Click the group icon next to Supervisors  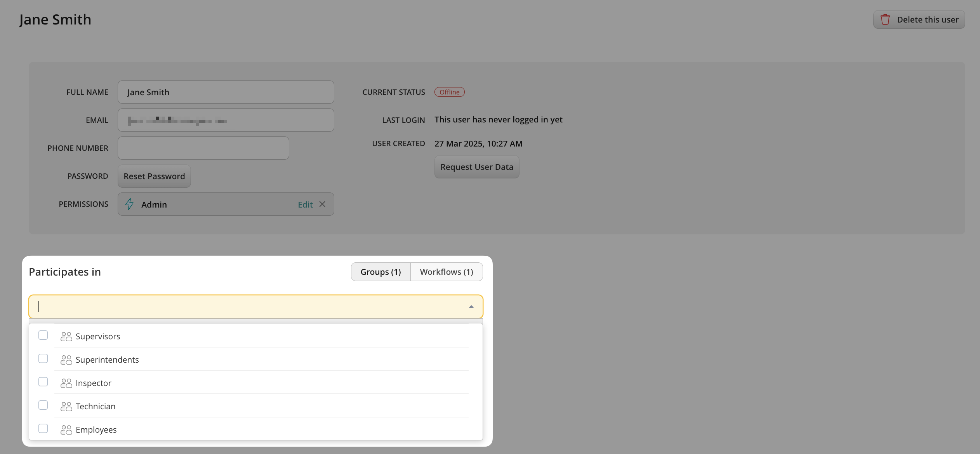click(66, 337)
